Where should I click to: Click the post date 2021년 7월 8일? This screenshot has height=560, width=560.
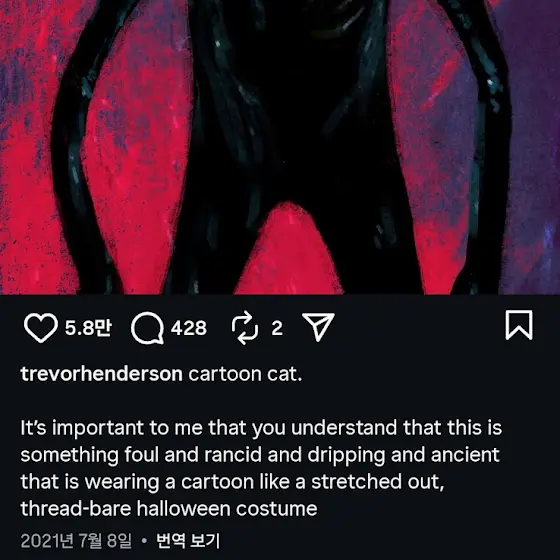[x=76, y=541]
